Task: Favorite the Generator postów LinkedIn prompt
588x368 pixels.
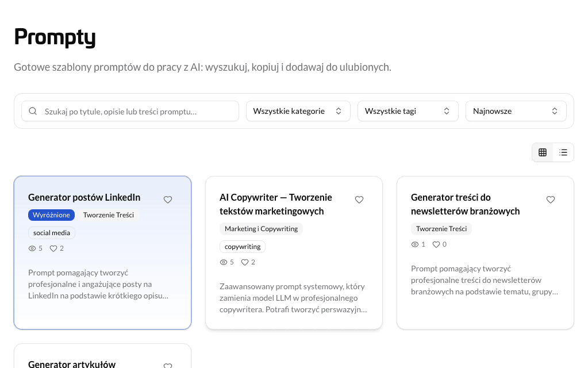Action: pos(168,200)
